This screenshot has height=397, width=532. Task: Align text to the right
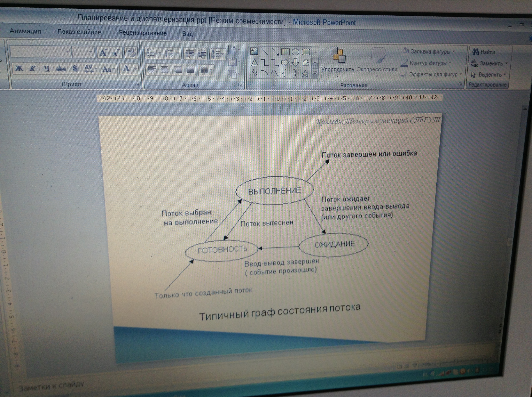pos(178,70)
